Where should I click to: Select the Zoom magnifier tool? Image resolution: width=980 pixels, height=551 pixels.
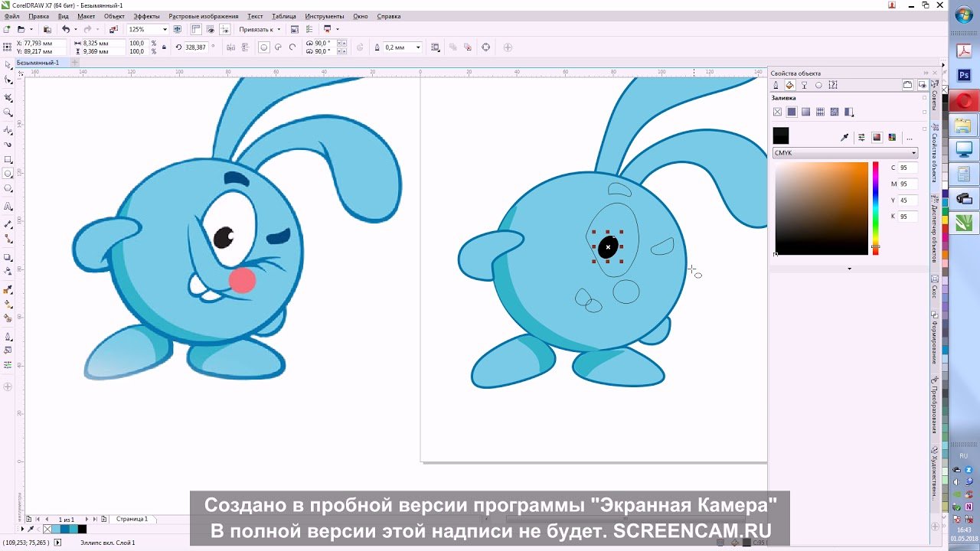click(x=8, y=112)
